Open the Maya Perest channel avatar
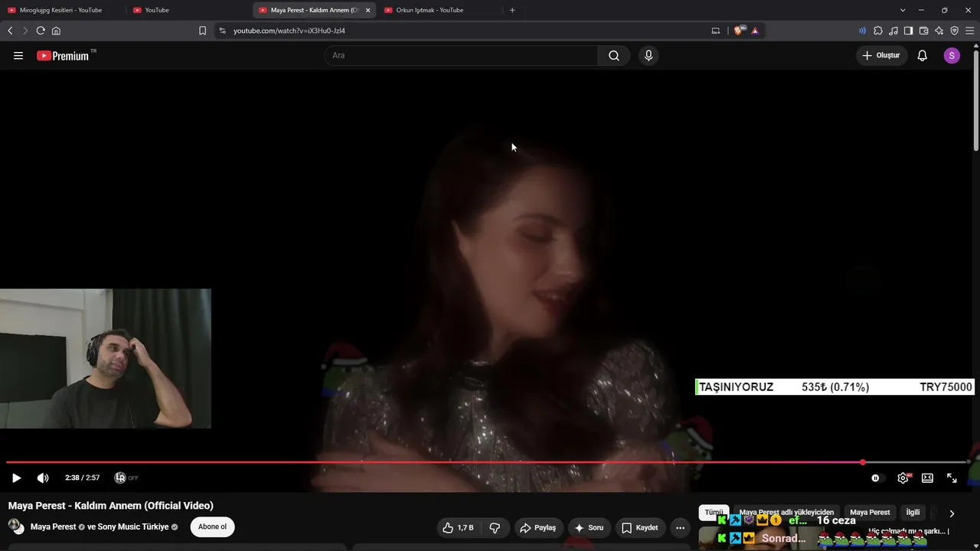The height and width of the screenshot is (551, 980). pyautogui.click(x=15, y=526)
